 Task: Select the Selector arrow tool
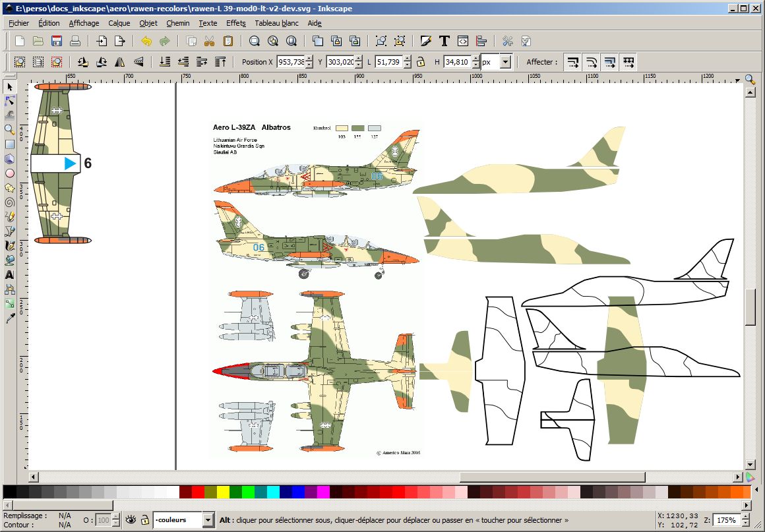coord(10,87)
